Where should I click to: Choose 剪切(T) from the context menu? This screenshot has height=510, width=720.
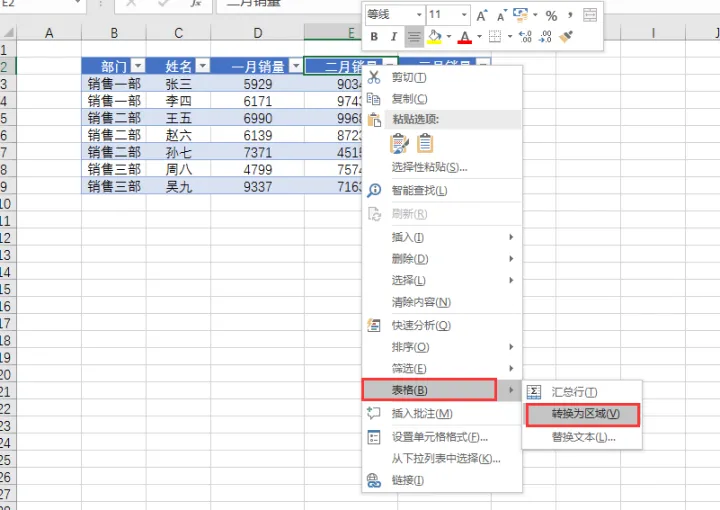click(442, 78)
